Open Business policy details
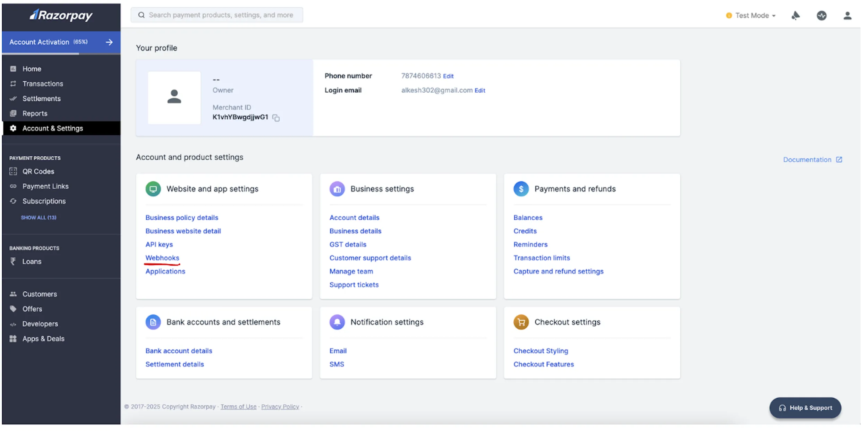 point(182,218)
